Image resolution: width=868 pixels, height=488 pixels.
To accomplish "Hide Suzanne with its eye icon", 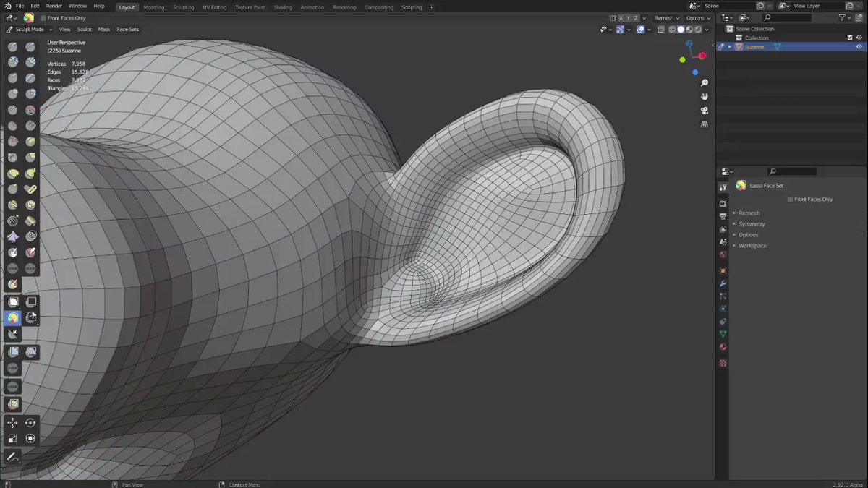I will pyautogui.click(x=859, y=47).
